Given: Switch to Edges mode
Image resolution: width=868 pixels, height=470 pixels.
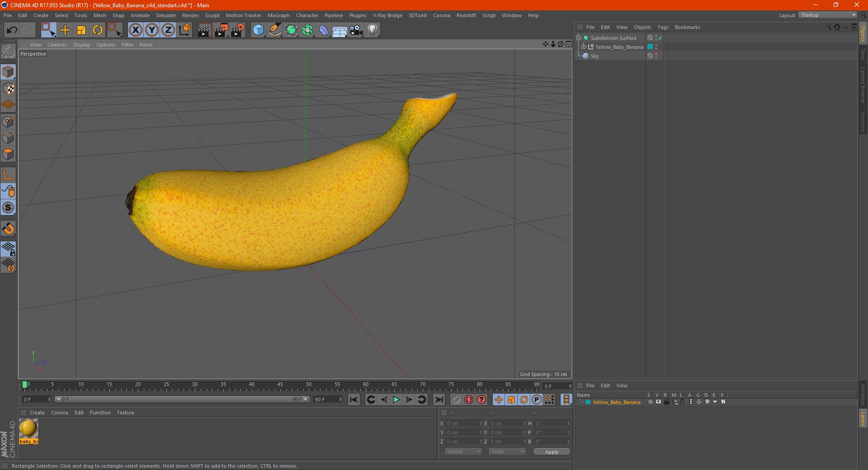Looking at the screenshot, I should (8, 138).
